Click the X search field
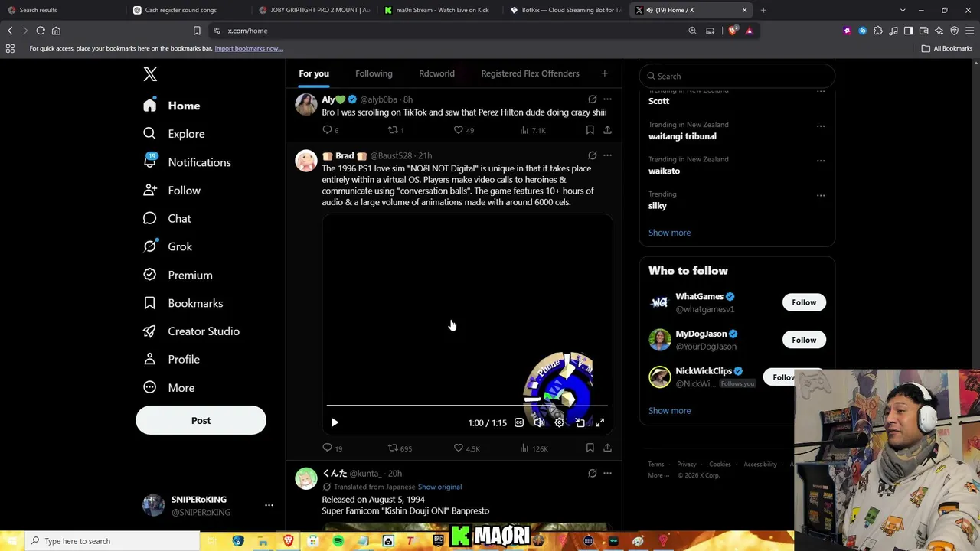Screen dimensions: 980x551 [737, 76]
